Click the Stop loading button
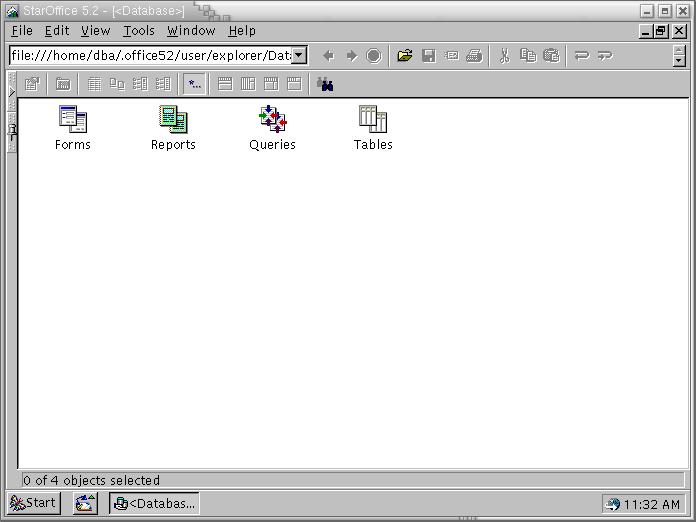 point(374,56)
